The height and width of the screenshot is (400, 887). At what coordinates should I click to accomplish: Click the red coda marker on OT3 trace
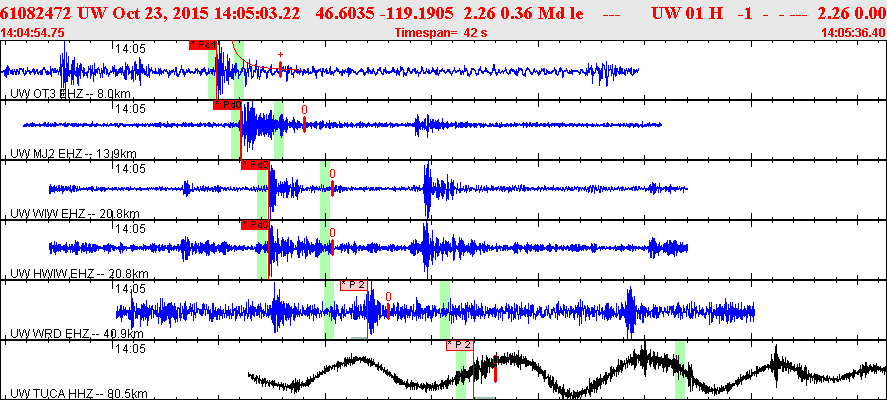pyautogui.click(x=280, y=65)
